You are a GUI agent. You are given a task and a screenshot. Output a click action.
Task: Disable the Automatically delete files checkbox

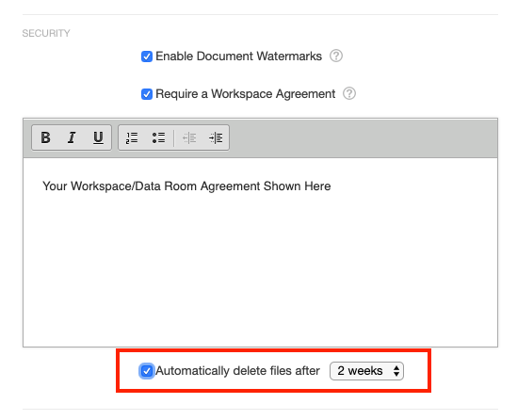[x=147, y=371]
